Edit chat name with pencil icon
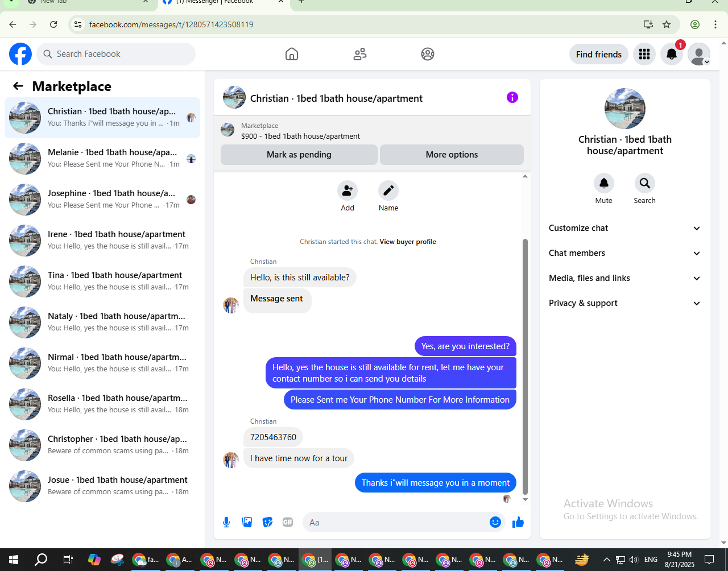Screen dimensions: 728x571 [388, 191]
